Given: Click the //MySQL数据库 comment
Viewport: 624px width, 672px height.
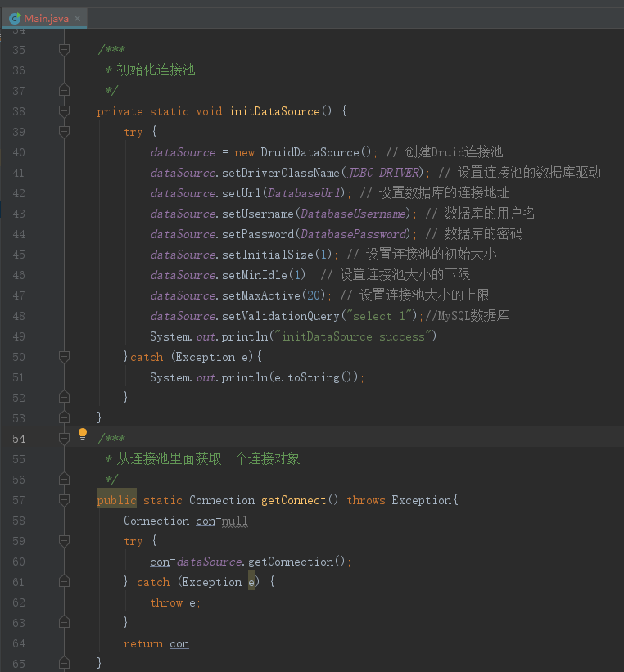Looking at the screenshot, I should click(468, 316).
